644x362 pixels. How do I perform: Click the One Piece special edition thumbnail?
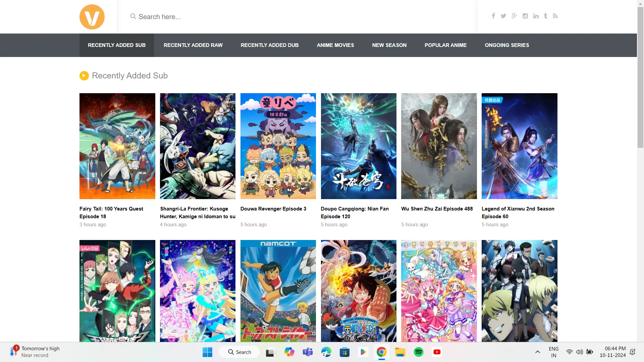[x=358, y=291]
